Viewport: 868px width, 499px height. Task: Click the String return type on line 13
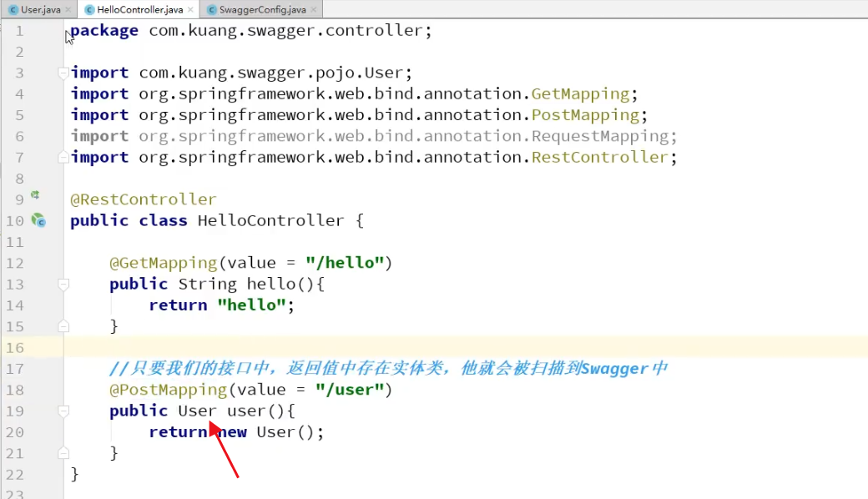coord(207,285)
